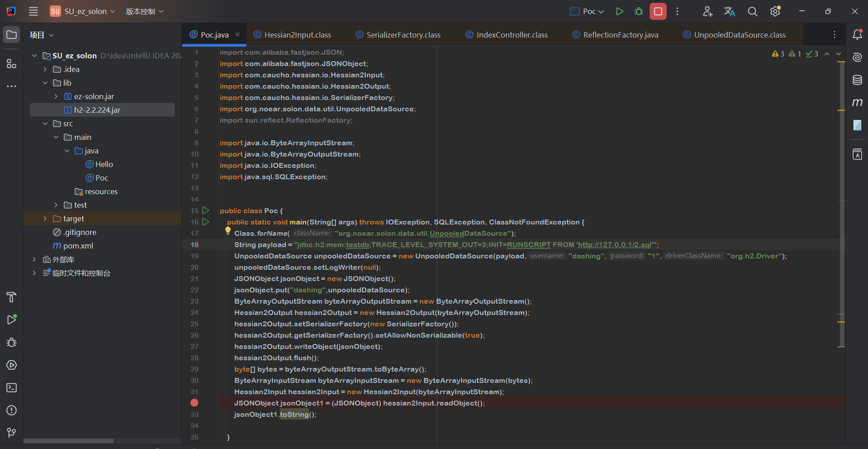Open the Project tool window icon
Screen dimensions: 868x449
12,35
